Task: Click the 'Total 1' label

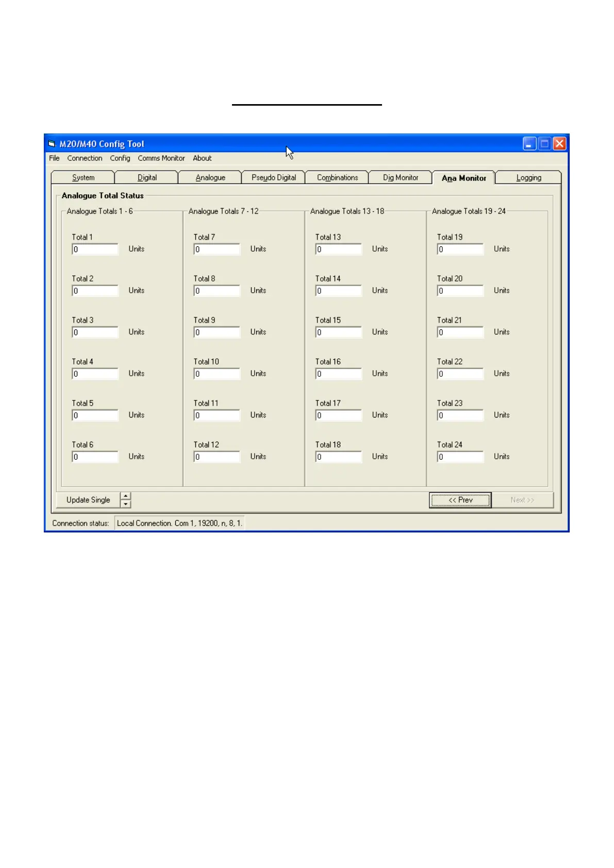Action: pos(82,237)
